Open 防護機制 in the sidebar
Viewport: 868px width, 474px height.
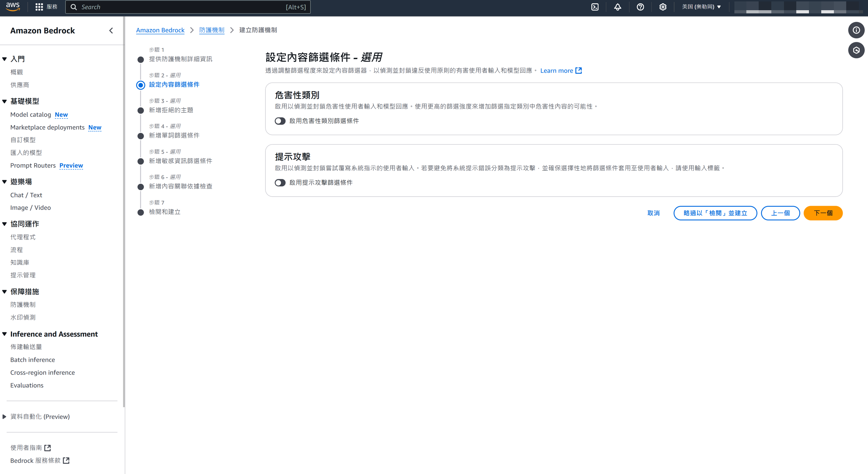23,305
